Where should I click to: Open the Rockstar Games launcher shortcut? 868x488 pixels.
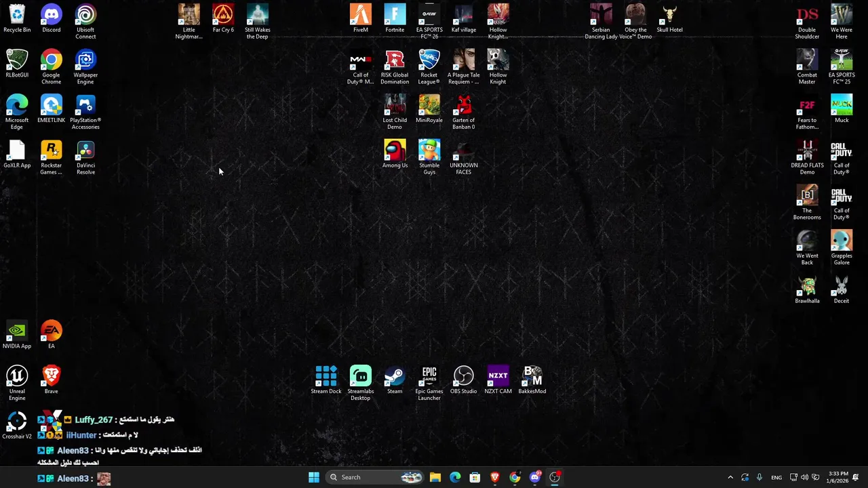click(51, 157)
